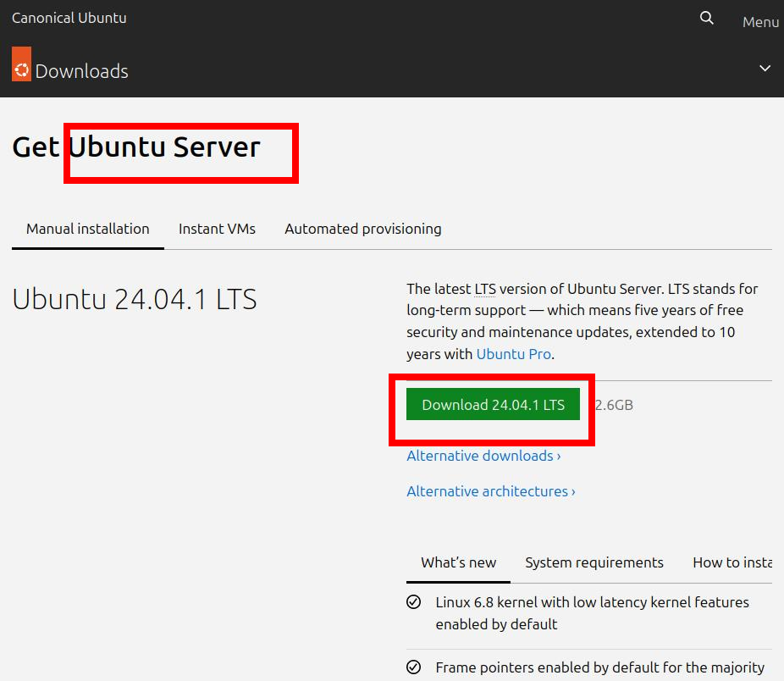The image size is (784, 681).
Task: Select the Manual installation tab
Action: coord(88,230)
